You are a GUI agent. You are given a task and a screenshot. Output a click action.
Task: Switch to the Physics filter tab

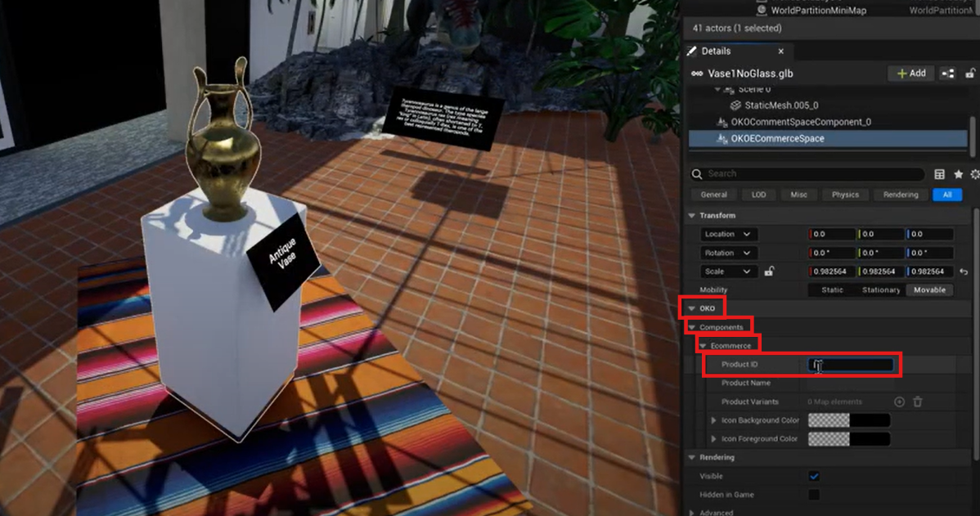pos(845,195)
